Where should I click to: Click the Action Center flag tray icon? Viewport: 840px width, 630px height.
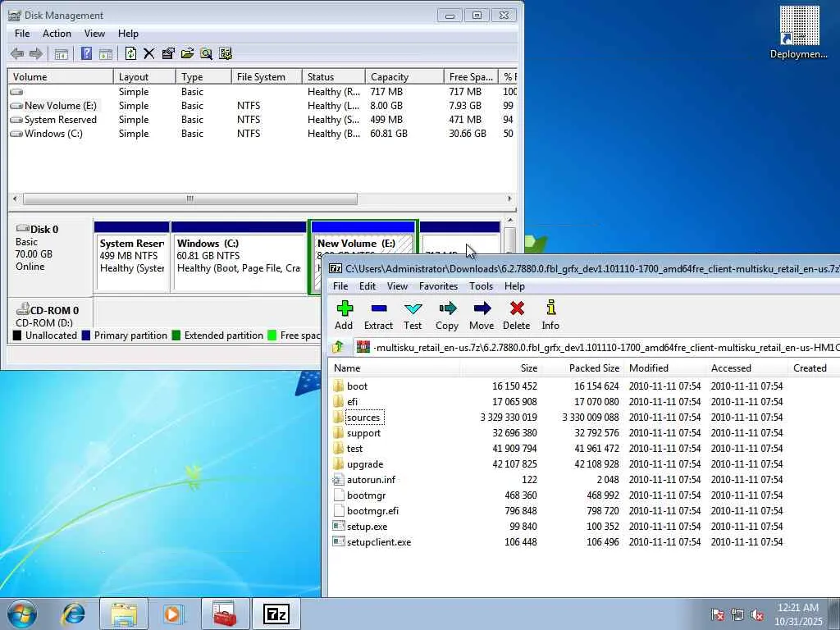[717, 614]
